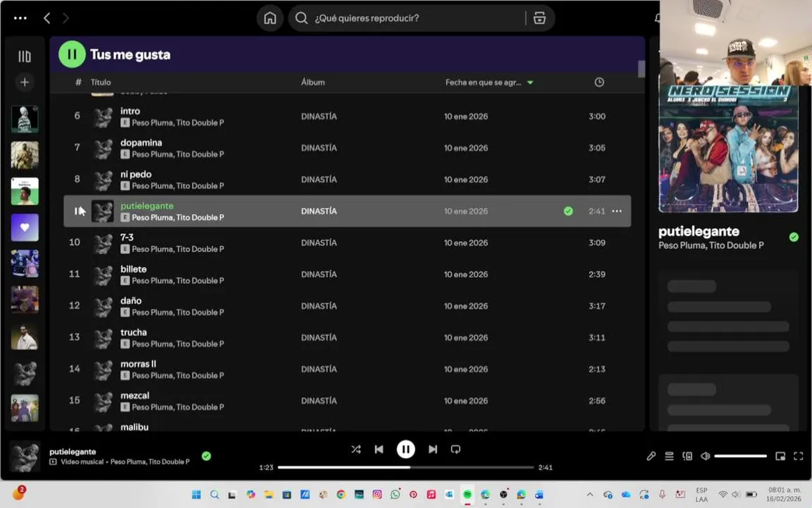Sort by the 'Título' column header

101,82
